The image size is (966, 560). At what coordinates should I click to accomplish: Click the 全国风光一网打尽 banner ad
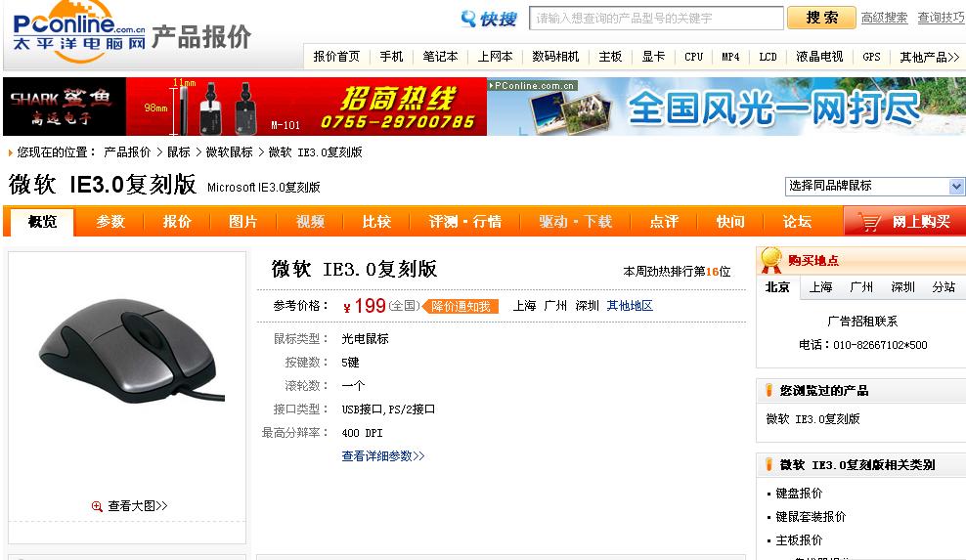pyautogui.click(x=726, y=107)
